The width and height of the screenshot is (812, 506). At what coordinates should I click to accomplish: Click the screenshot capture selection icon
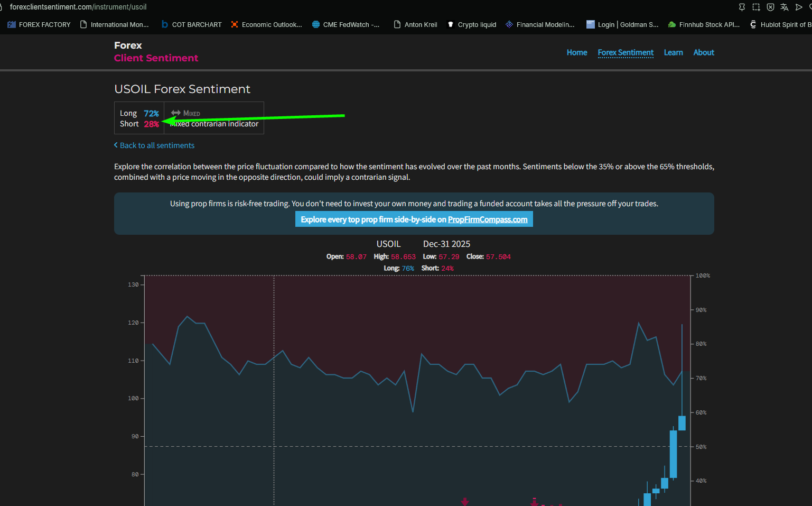756,7
